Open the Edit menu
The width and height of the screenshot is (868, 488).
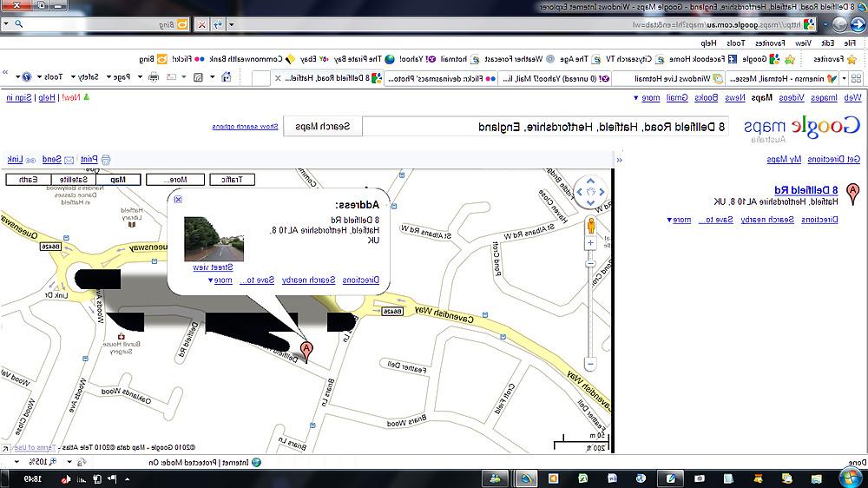(x=827, y=43)
